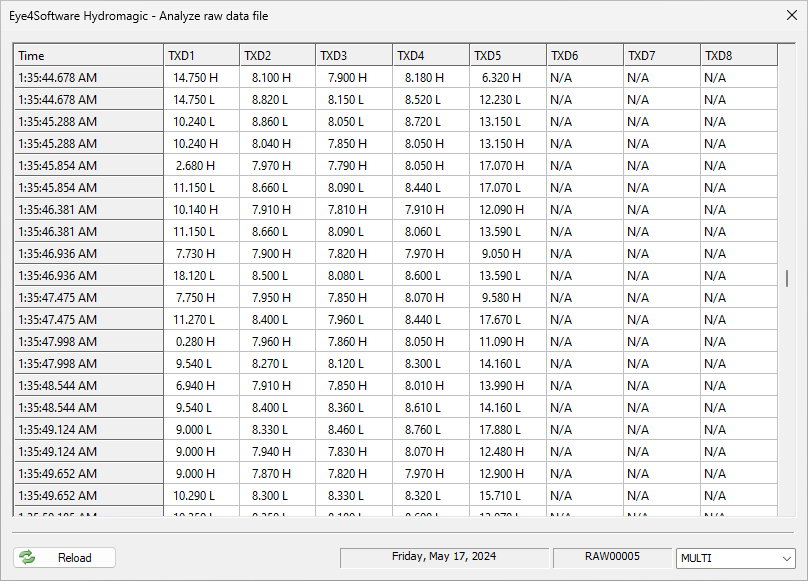Screen dimensions: 808x581
Task: Click the TXD6 column header
Action: tap(585, 56)
